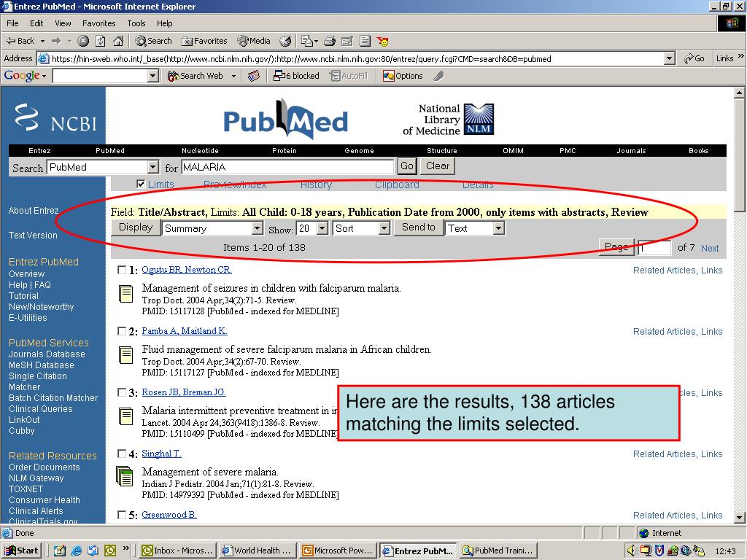Click the Go search button
Image resolution: width=747 pixels, height=560 pixels.
[x=406, y=166]
